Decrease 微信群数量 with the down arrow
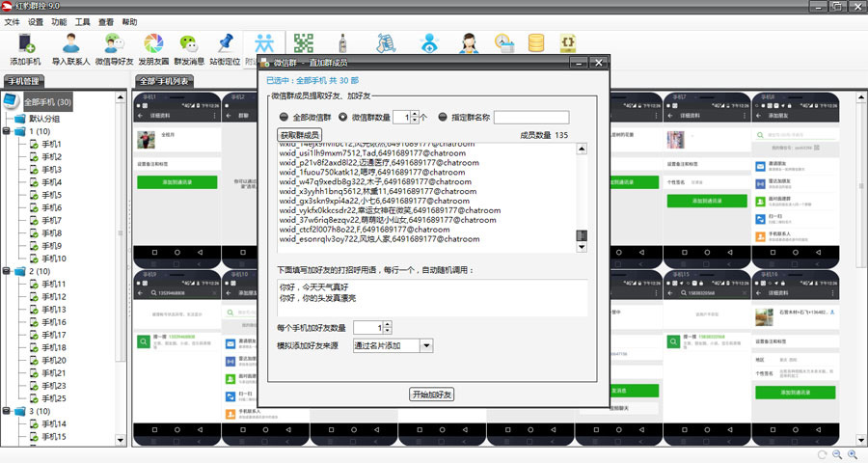 [415, 121]
